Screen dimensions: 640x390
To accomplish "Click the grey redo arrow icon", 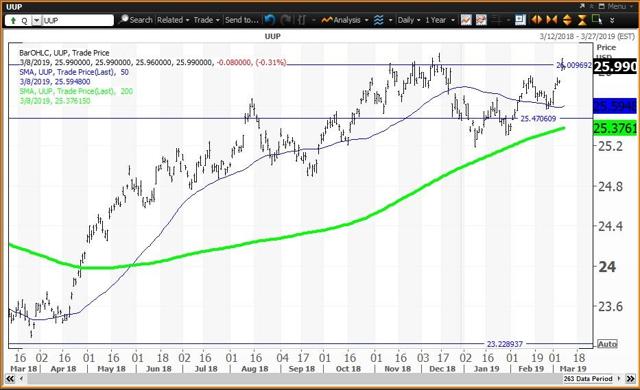I will point(285,20).
